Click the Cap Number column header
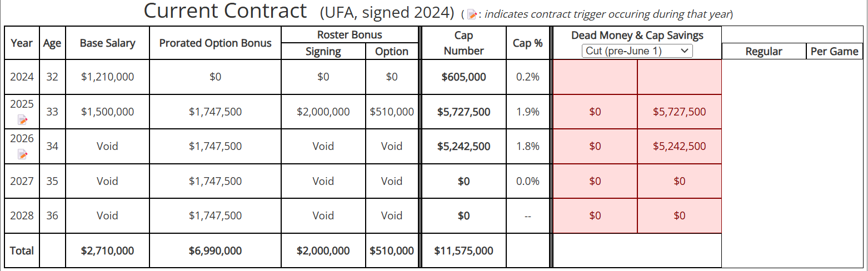 coord(464,43)
